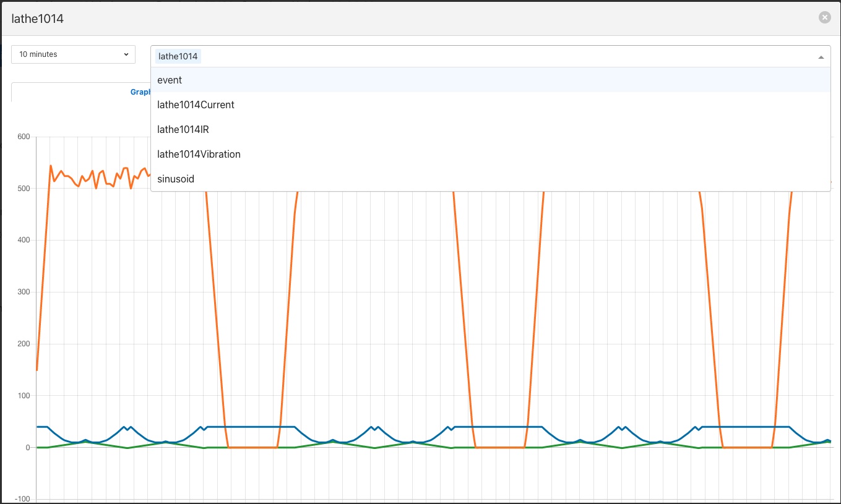This screenshot has height=504, width=841.
Task: Click the 200 label on the y-axis
Action: 24,344
